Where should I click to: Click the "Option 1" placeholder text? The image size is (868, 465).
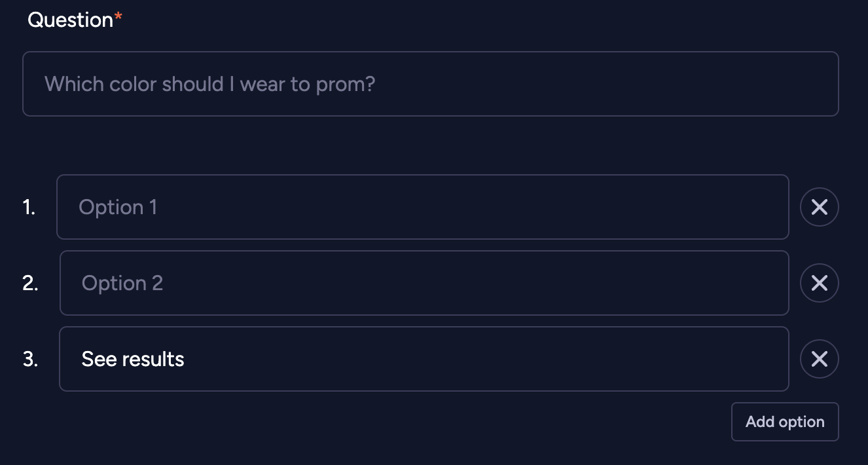pos(118,208)
